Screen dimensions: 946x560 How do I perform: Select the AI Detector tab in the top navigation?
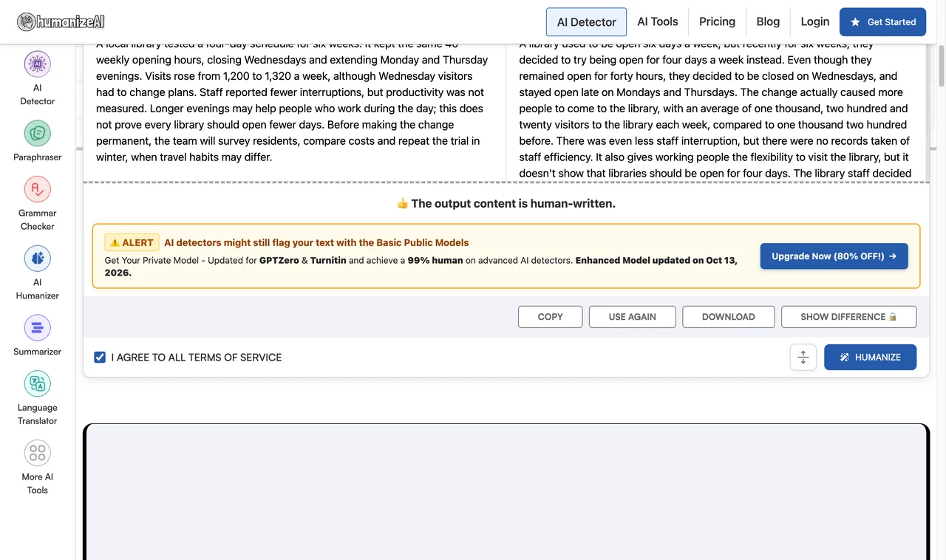pos(586,22)
